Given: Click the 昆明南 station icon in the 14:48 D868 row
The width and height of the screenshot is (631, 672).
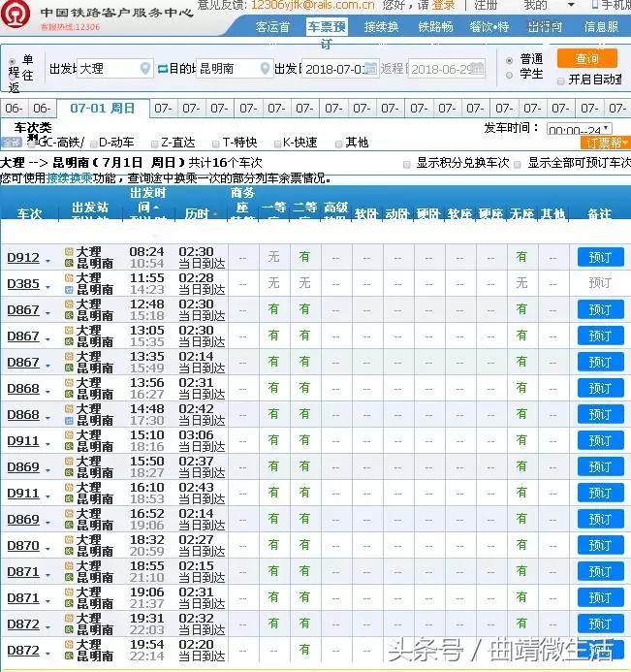Looking at the screenshot, I should pos(69,421).
